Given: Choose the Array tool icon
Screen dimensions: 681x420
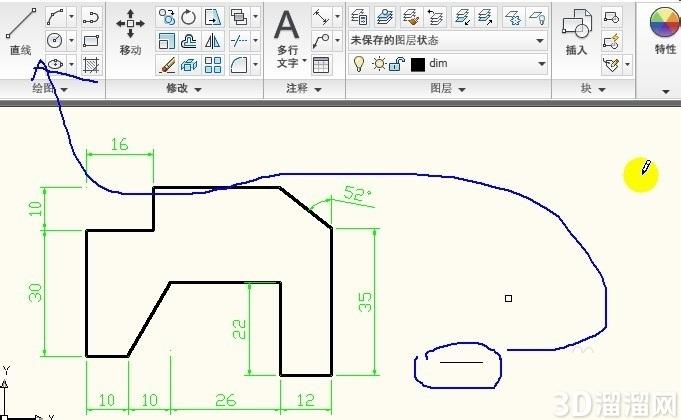Looking at the screenshot, I should (213, 65).
